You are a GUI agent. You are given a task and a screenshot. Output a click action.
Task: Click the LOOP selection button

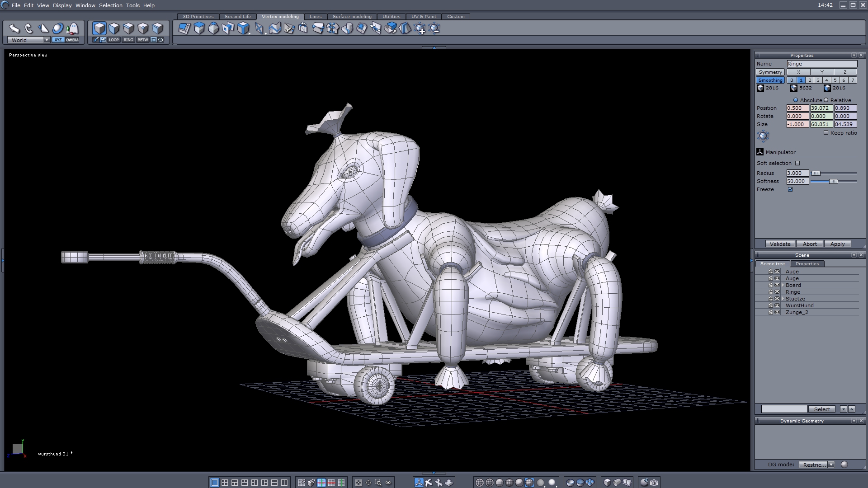coord(113,40)
